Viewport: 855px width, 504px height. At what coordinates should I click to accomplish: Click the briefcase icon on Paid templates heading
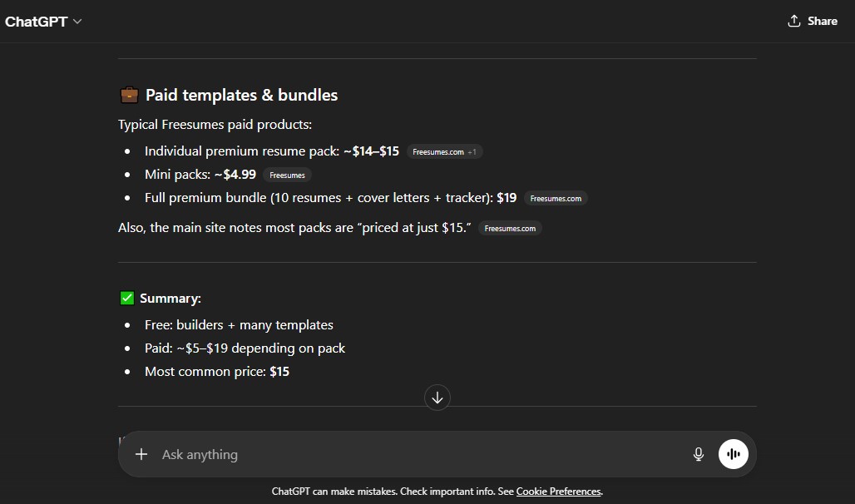129,94
